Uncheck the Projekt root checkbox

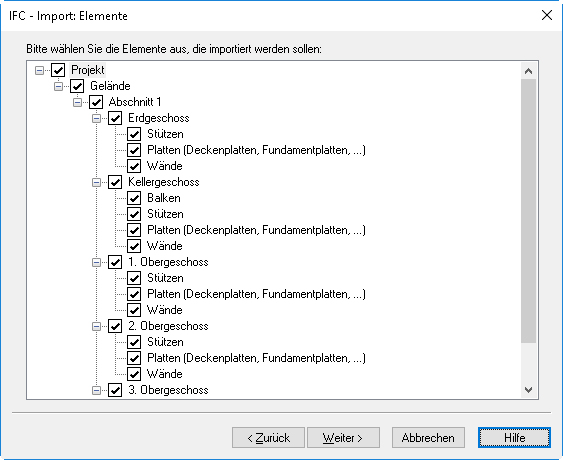tap(58, 70)
